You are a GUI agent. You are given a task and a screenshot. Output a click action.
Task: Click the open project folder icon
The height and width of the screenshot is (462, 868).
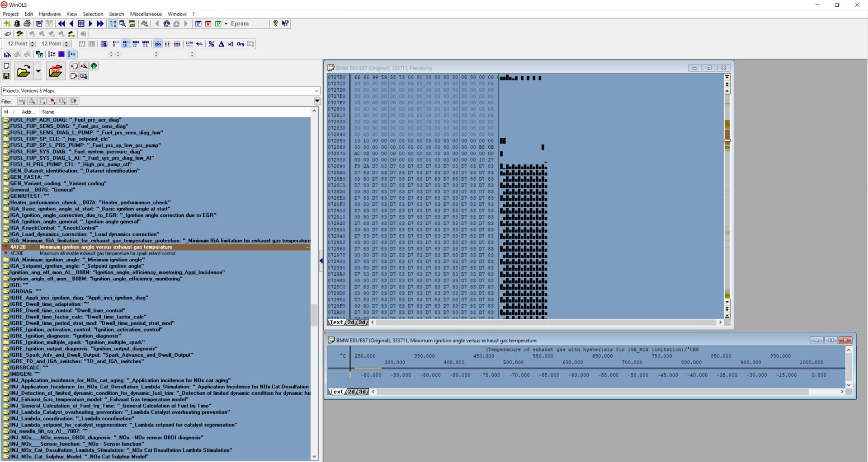[x=23, y=71]
